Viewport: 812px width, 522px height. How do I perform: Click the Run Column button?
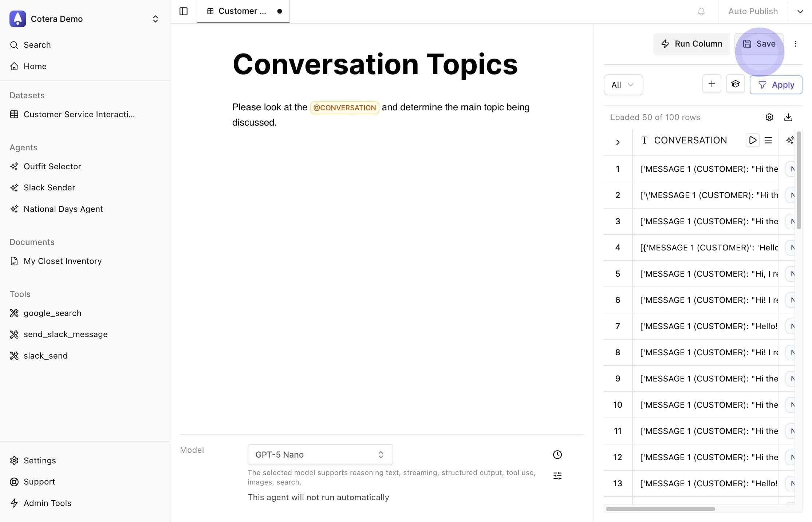point(691,44)
